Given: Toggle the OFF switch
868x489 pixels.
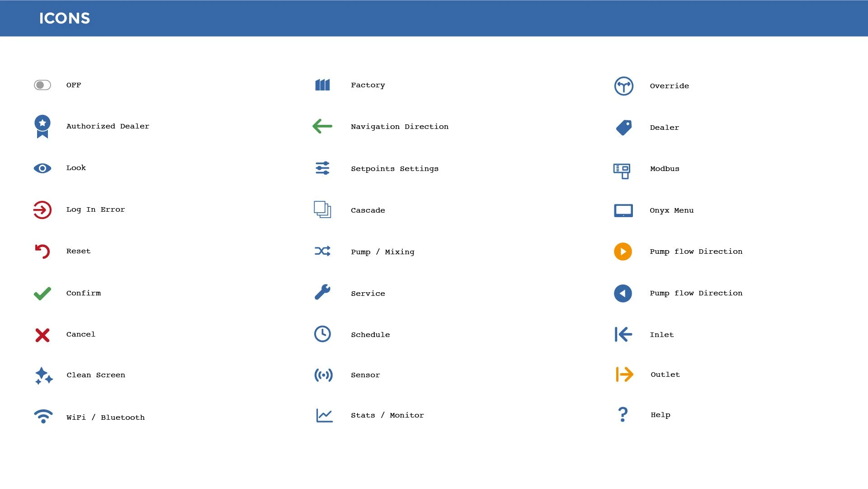Looking at the screenshot, I should tap(42, 85).
